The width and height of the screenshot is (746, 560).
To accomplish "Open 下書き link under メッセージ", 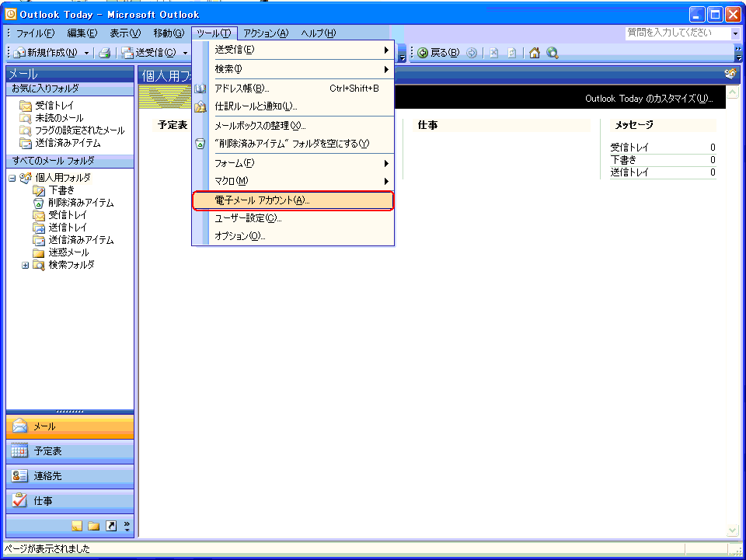I will 623,160.
